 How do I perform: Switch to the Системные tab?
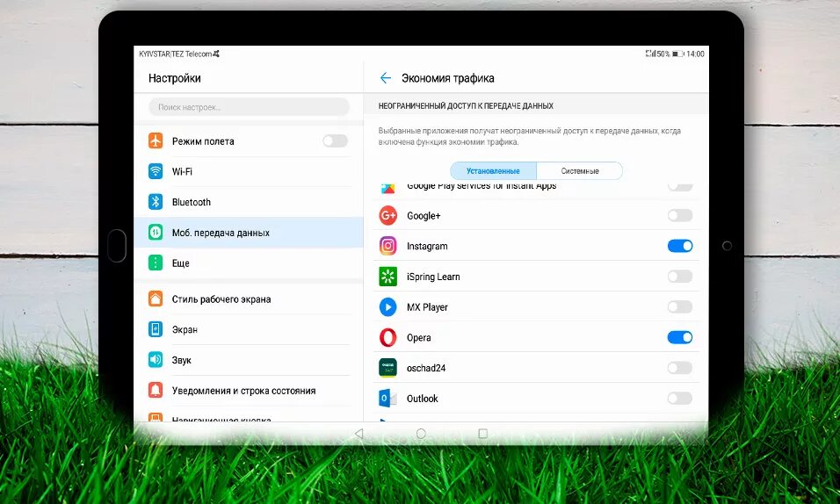580,171
